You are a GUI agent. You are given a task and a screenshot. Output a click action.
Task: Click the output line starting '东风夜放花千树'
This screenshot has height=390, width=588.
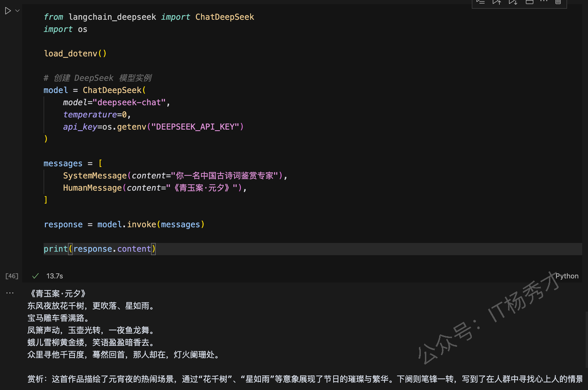pyautogui.click(x=91, y=306)
